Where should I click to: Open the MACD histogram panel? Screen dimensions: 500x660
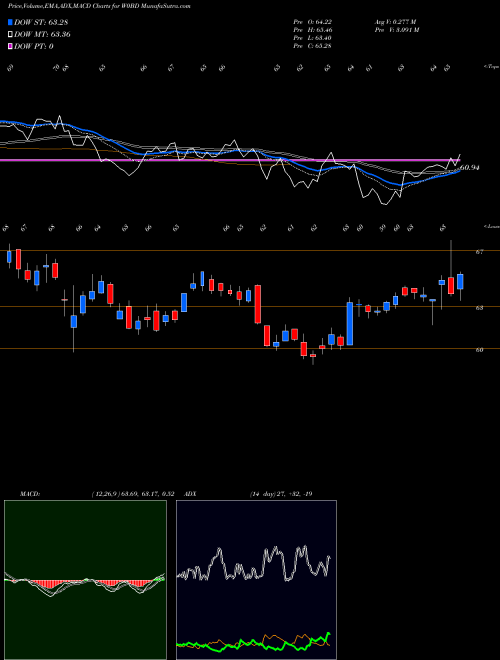85,580
